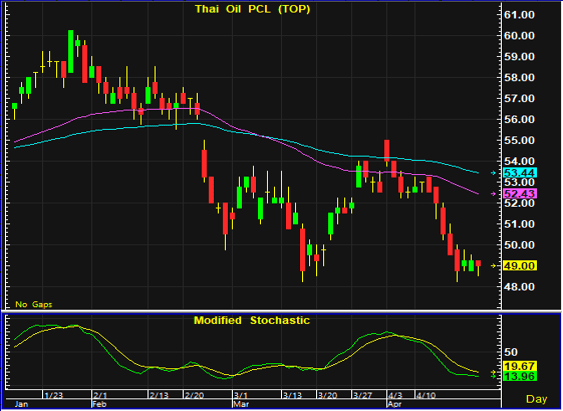Image resolution: width=563 pixels, height=411 pixels.
Task: Select the cyan 53.44 moving average value
Action: click(x=520, y=173)
